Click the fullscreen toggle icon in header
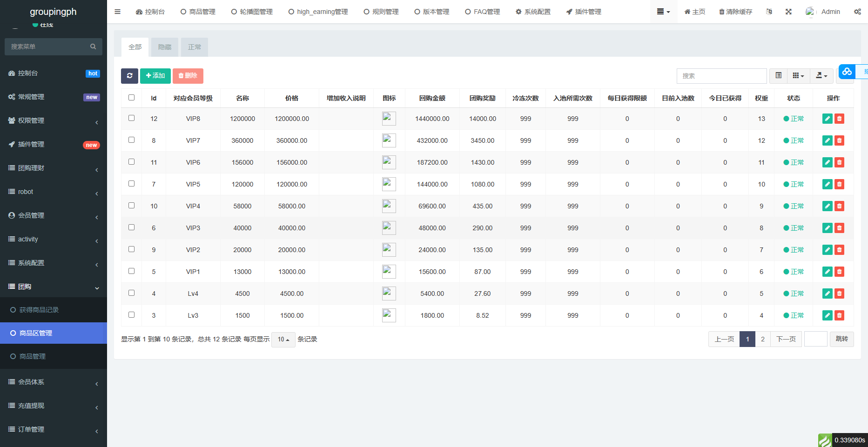The width and height of the screenshot is (868, 447). (788, 12)
